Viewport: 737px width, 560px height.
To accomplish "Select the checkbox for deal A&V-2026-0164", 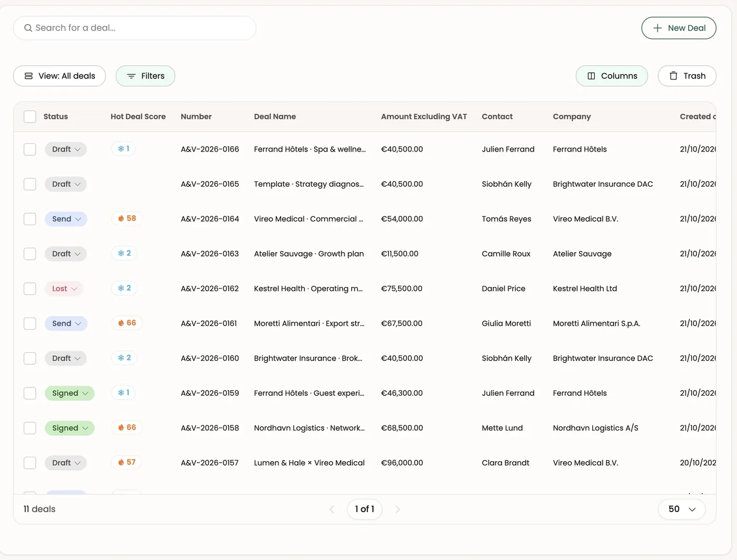I will click(x=30, y=219).
